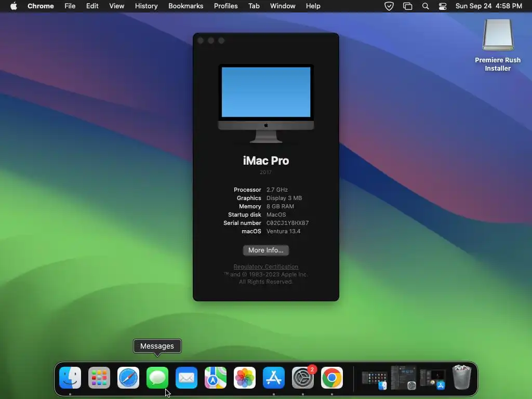This screenshot has width=532, height=399.
Task: Restore minimized System Settings window in Dock
Action: (x=403, y=378)
